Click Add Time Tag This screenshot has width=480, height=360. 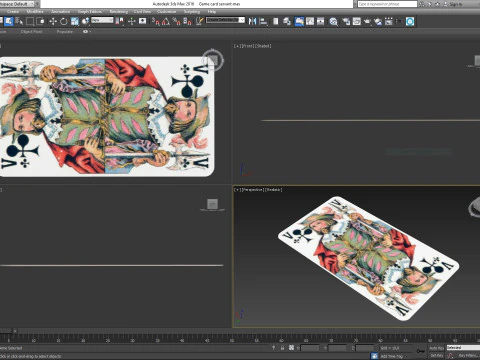[x=392, y=356]
